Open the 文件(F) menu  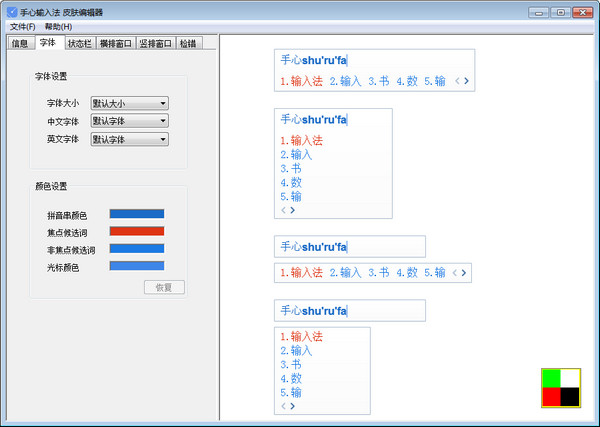(x=23, y=27)
